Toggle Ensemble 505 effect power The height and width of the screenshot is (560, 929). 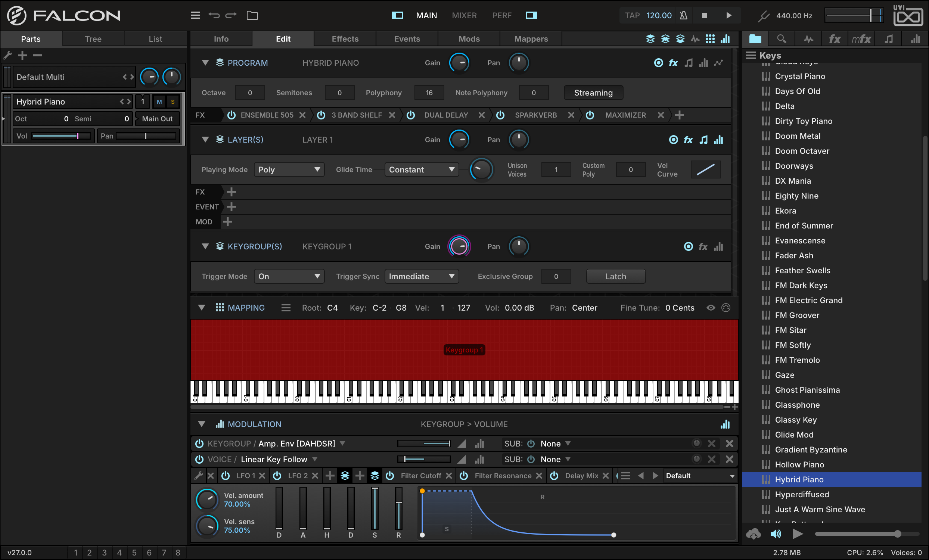[x=232, y=115]
